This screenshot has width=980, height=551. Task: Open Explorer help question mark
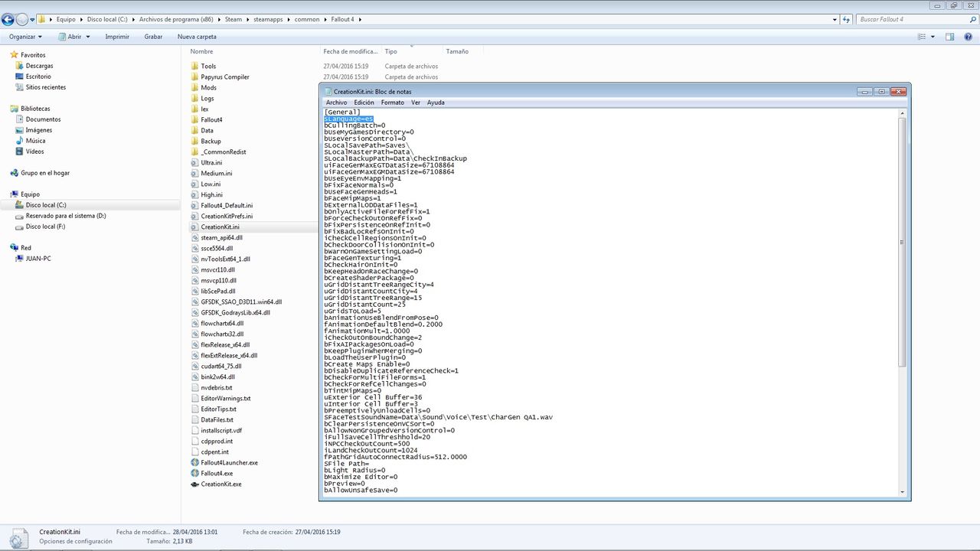pos(969,36)
